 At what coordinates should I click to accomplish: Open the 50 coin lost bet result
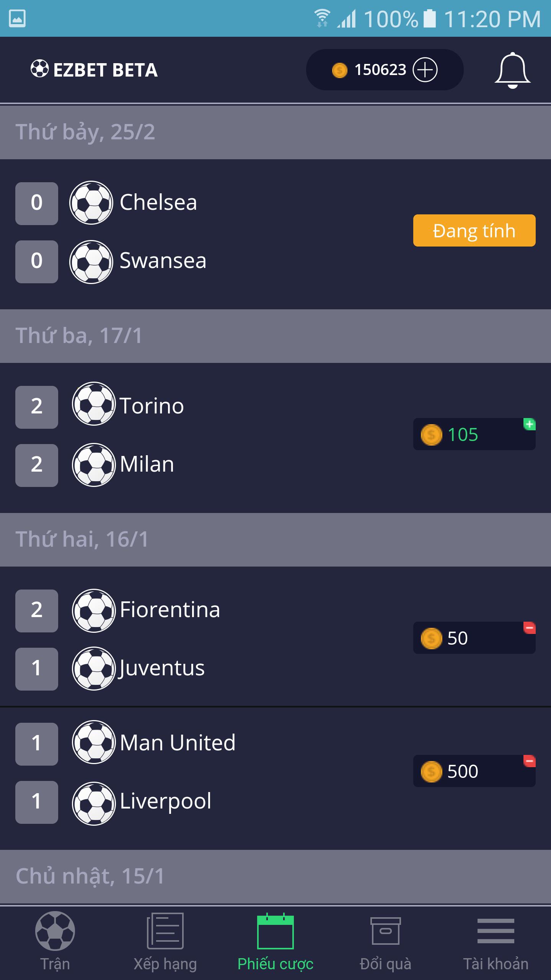point(474,638)
